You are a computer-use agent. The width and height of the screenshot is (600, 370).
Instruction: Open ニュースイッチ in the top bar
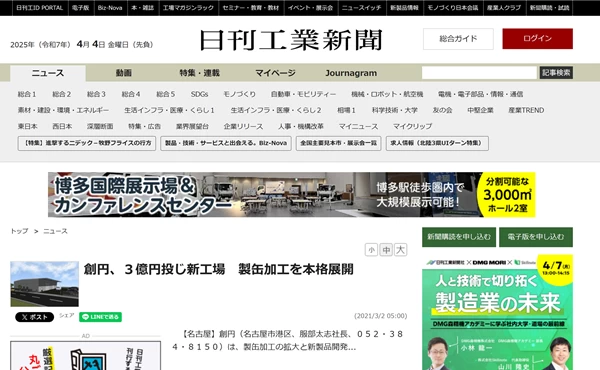362,8
